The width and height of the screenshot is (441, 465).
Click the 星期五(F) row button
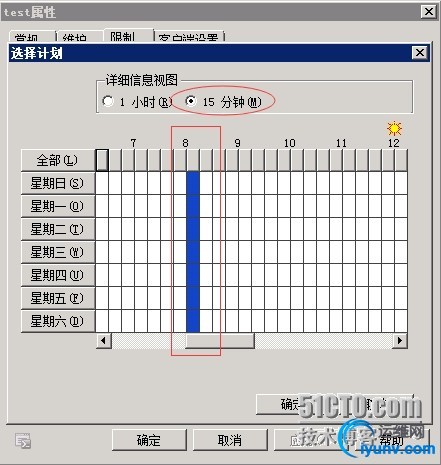pyautogui.click(x=58, y=298)
